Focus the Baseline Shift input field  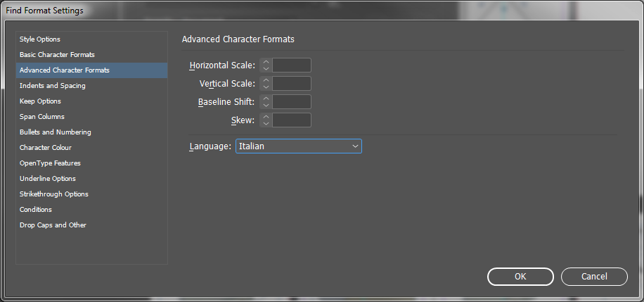tap(292, 101)
